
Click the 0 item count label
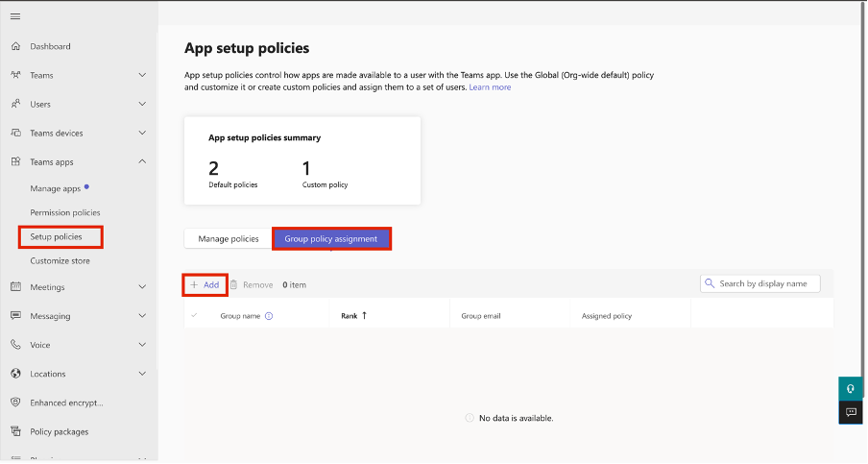pos(294,284)
